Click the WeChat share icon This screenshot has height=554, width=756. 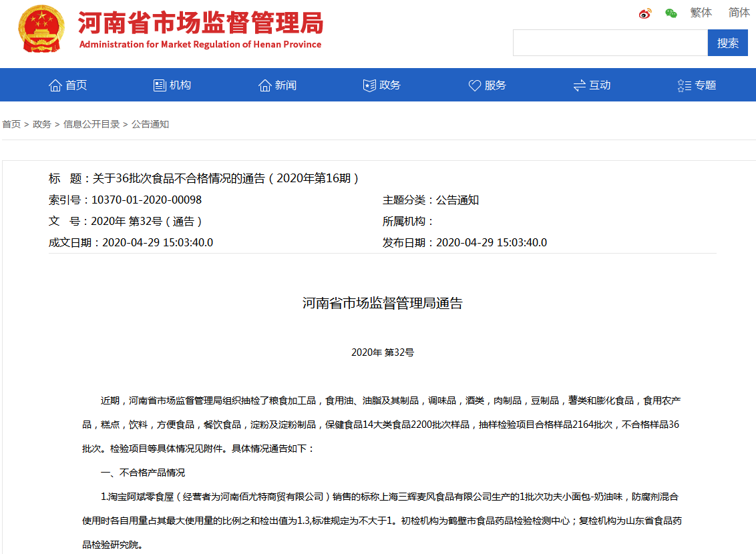click(671, 13)
